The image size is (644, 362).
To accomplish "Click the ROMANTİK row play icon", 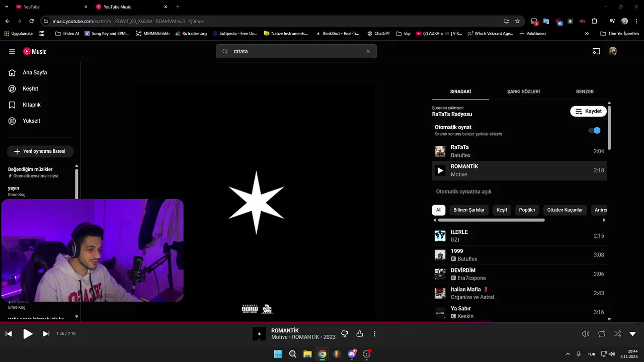I will tap(440, 170).
